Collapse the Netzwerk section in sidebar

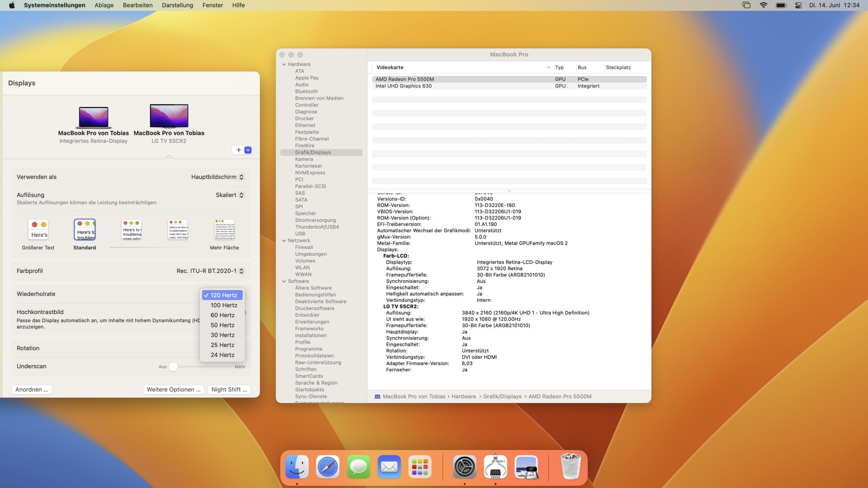(284, 241)
